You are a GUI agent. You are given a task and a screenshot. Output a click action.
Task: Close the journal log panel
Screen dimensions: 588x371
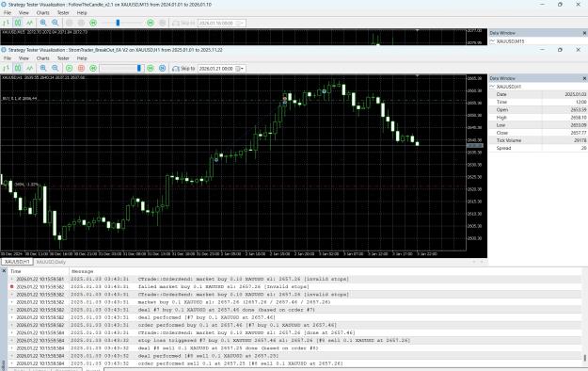point(4,271)
